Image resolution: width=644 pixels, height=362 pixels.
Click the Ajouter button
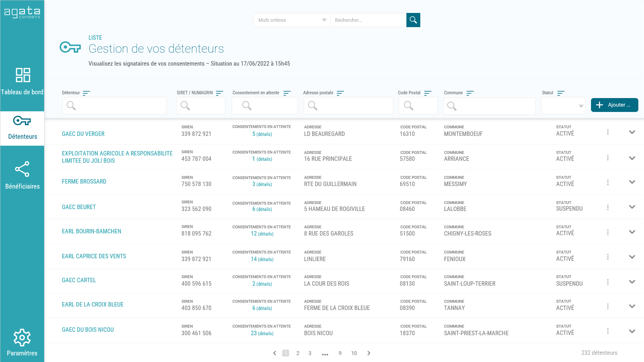point(614,105)
